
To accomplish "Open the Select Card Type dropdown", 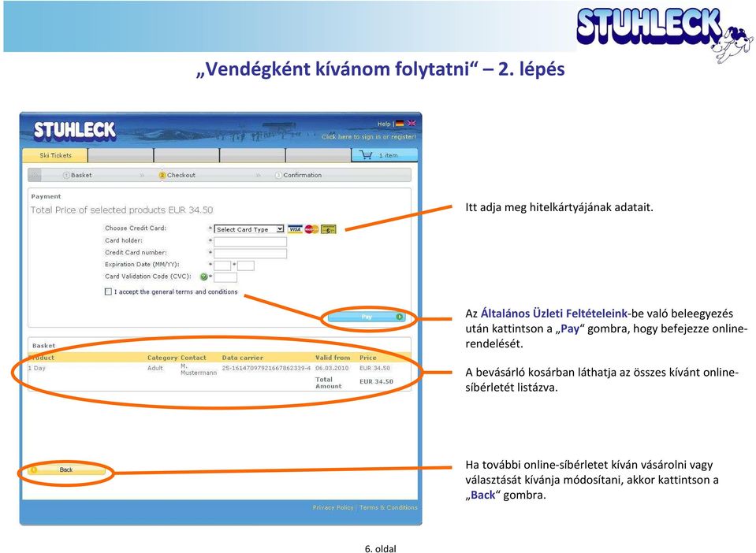I will pos(249,229).
